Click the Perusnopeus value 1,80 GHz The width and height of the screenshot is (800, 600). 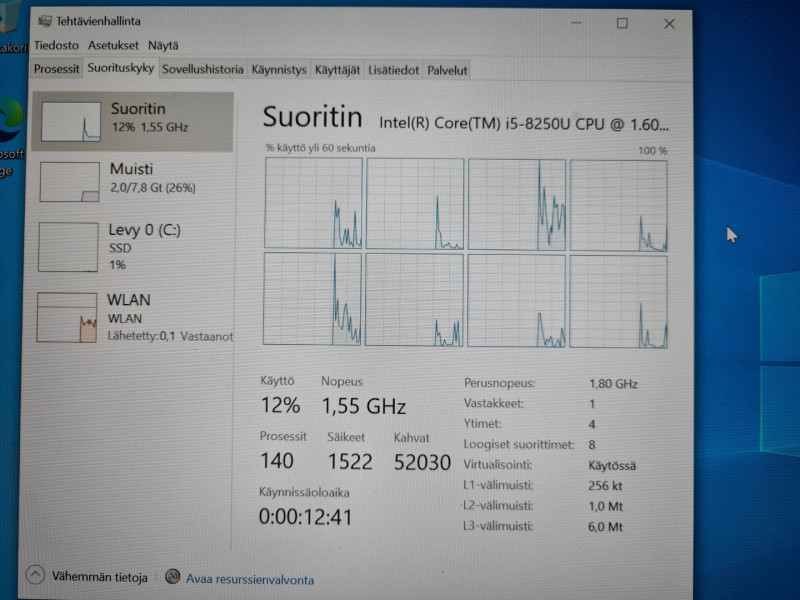click(613, 384)
